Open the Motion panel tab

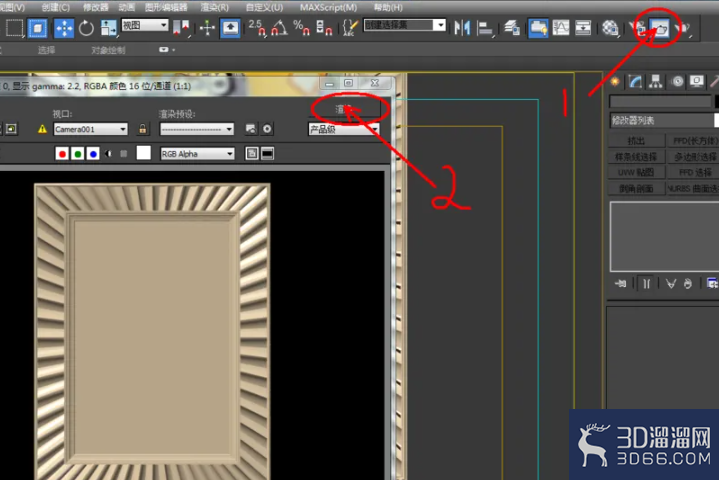pos(677,82)
